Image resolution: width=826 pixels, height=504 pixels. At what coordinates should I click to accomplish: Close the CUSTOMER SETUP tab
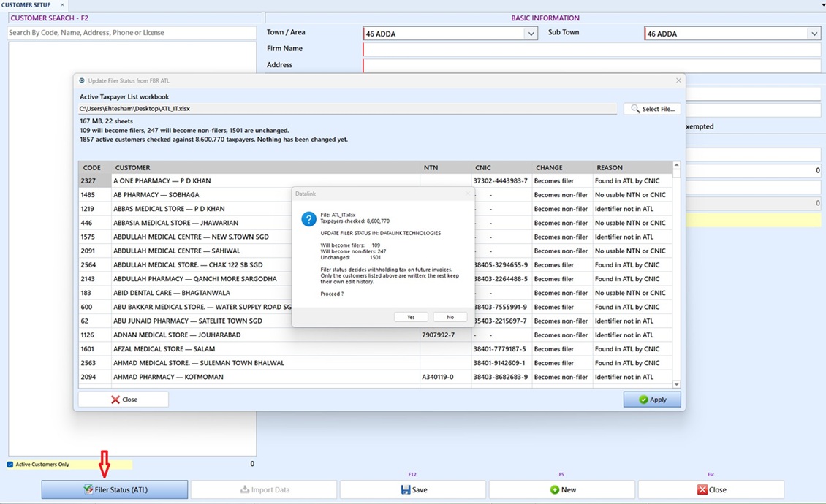[x=62, y=4]
